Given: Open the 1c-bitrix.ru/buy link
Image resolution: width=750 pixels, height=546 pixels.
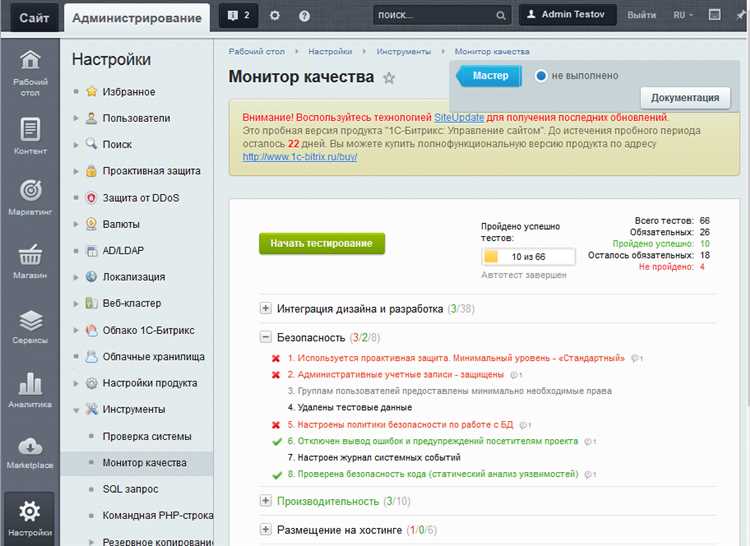Looking at the screenshot, I should pos(299,157).
